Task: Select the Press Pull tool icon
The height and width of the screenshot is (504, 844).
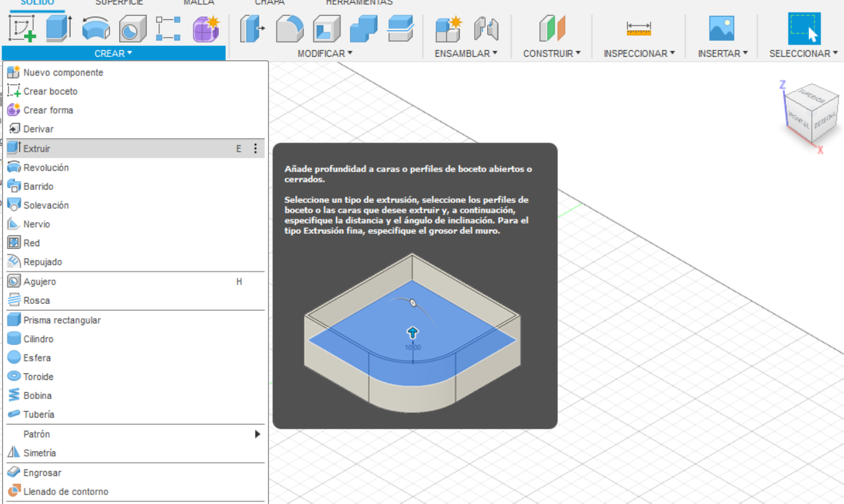Action: 253,29
